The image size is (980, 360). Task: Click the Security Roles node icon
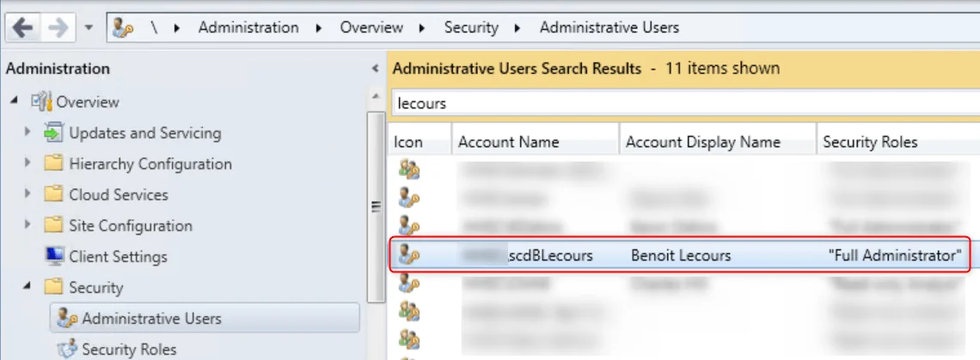tap(67, 349)
